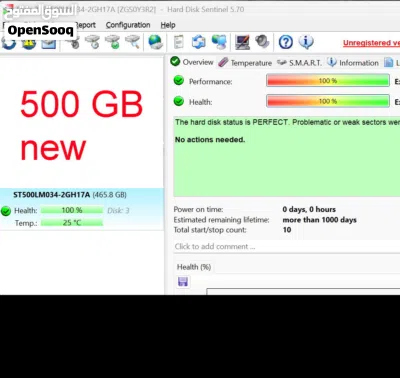This screenshot has height=378, width=400.
Task: Click the disk list Health 100 % green bar
Action: click(72, 210)
